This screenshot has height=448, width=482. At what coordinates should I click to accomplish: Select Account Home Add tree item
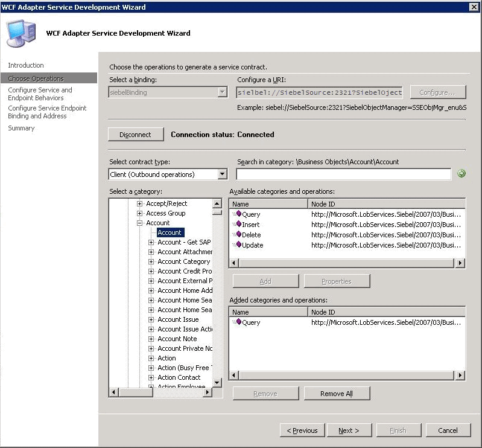point(185,291)
